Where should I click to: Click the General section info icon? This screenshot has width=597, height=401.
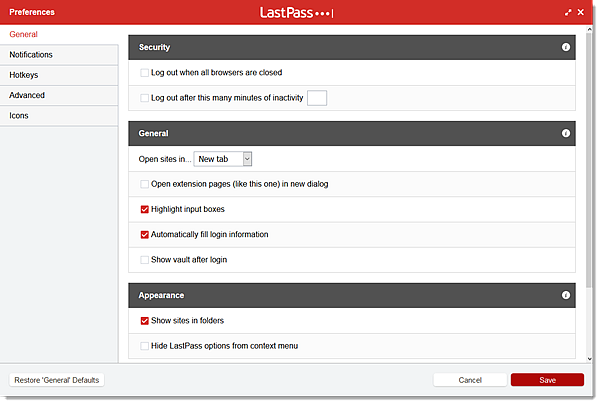tap(565, 133)
